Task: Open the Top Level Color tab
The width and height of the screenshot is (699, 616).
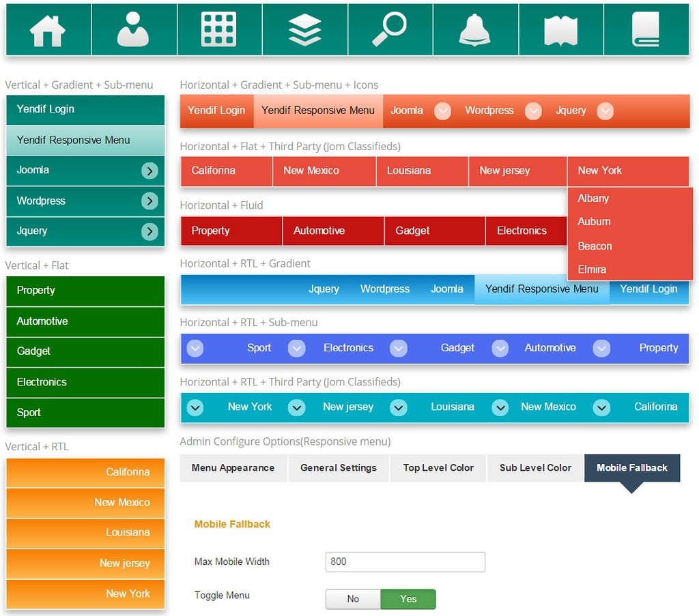Action: (x=438, y=468)
